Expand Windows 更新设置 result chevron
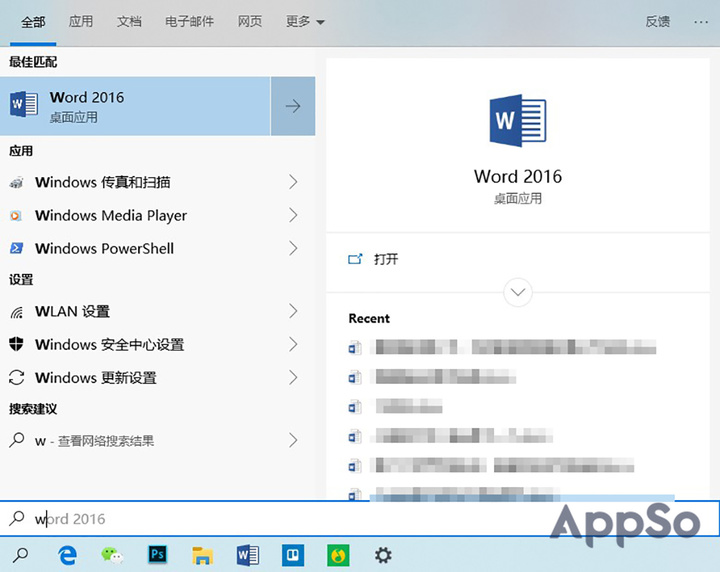The image size is (720, 572). (293, 377)
